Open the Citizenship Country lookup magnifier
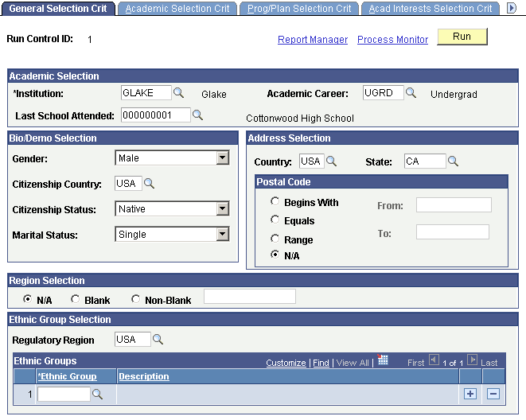The width and height of the screenshot is (526, 420). point(149,183)
